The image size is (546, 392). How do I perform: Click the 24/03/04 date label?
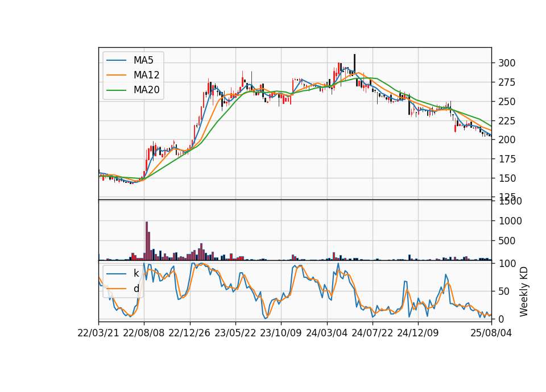(x=326, y=333)
